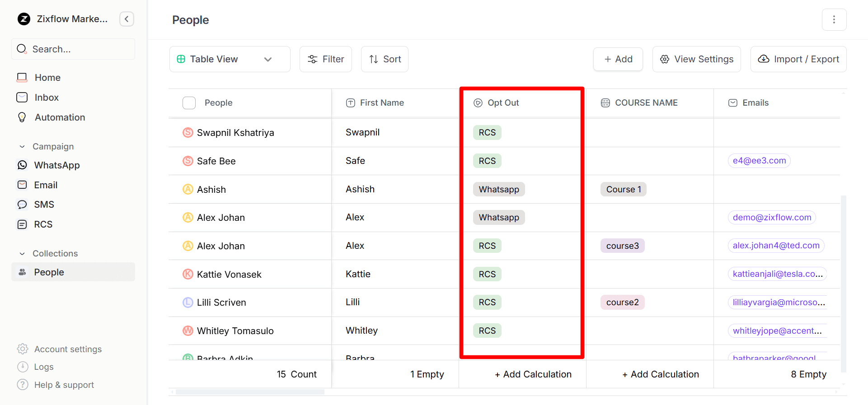Collapse the sidebar with the chevron button
This screenshot has height=405, width=868.
pyautogui.click(x=127, y=19)
